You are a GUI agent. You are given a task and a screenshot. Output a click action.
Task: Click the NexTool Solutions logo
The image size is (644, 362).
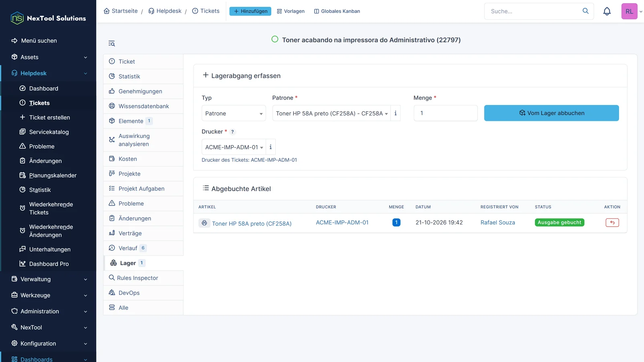tap(48, 18)
